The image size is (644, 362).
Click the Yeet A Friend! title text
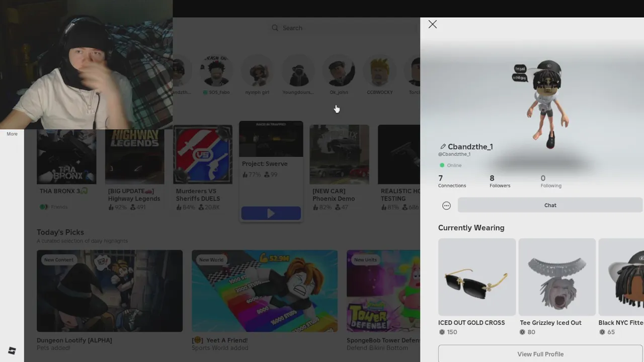coord(219,340)
